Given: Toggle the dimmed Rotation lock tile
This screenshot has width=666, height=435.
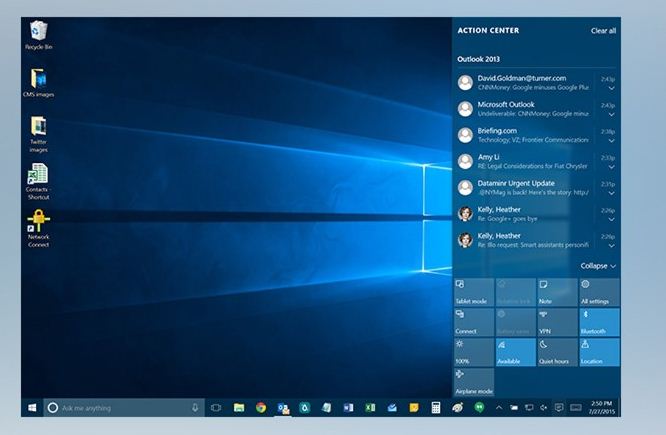Looking at the screenshot, I should pos(515,292).
